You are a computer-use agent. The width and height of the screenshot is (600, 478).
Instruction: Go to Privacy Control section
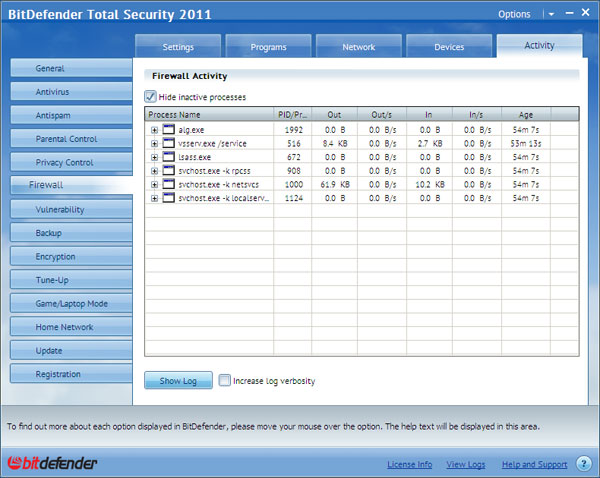coord(71,162)
